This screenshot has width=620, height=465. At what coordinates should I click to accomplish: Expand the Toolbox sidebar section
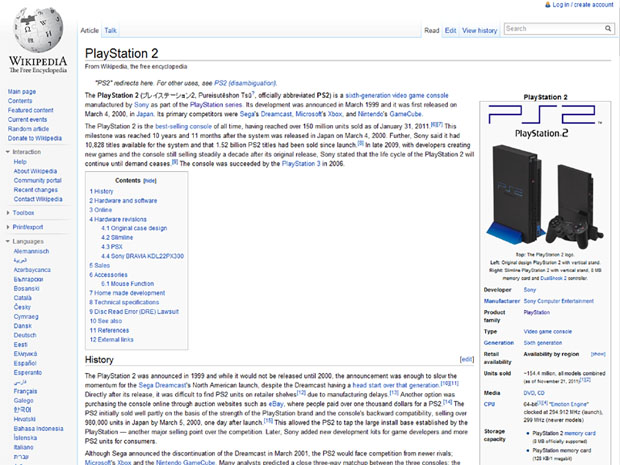coord(8,213)
